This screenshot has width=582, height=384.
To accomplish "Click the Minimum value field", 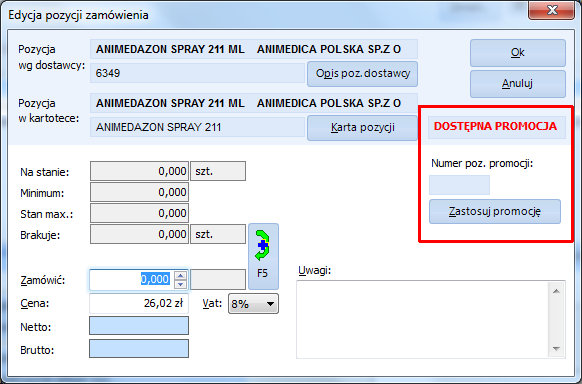I will 139,192.
